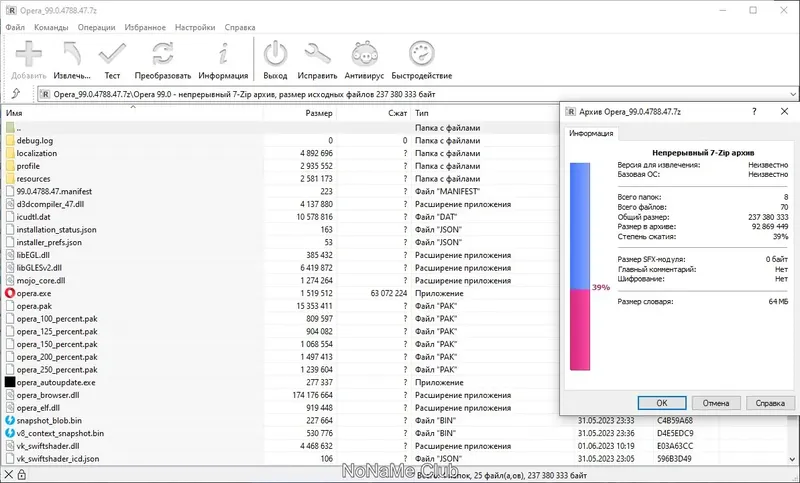Click the opera.exe Opera logo icon
The width and height of the screenshot is (800, 483).
point(10,293)
